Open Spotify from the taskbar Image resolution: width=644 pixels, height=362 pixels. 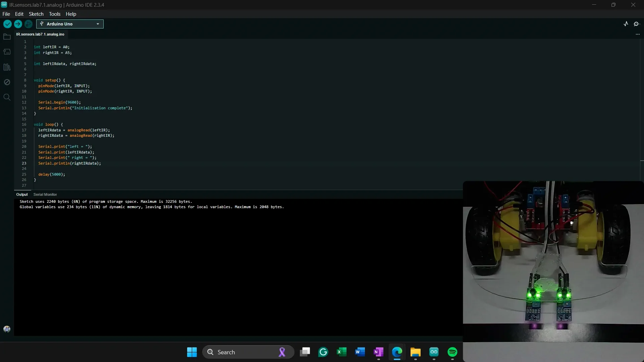coord(452,352)
